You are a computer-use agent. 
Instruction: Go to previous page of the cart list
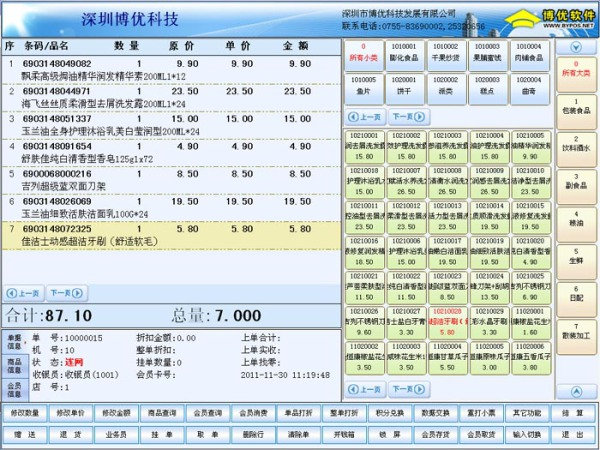[24, 293]
